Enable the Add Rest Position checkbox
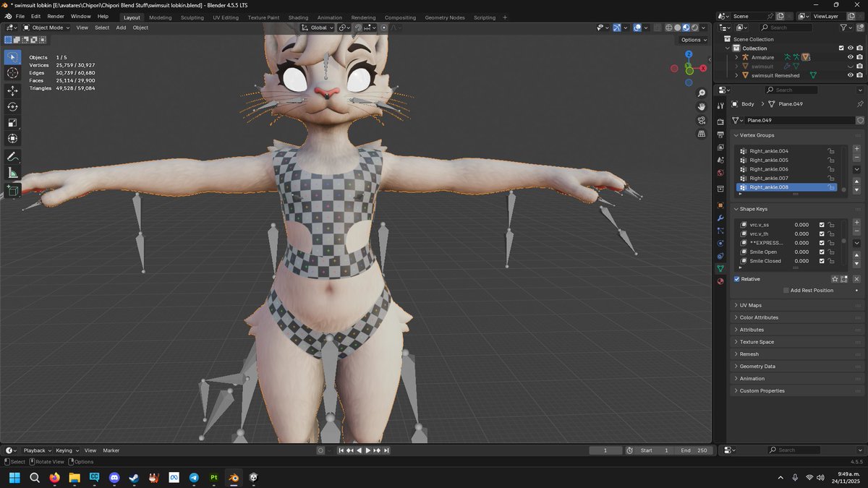Viewport: 868px width, 488px height. tap(786, 290)
